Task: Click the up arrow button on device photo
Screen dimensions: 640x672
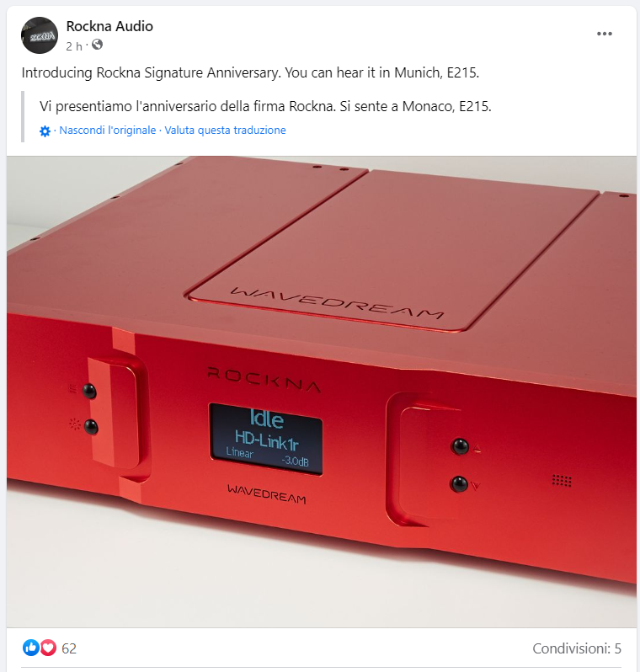Action: (460, 446)
